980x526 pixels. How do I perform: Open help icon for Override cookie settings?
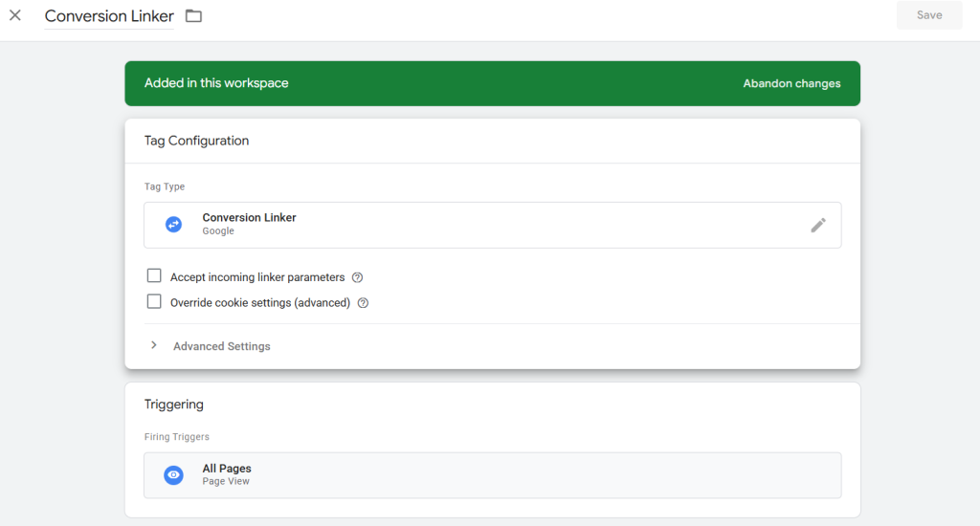click(363, 303)
